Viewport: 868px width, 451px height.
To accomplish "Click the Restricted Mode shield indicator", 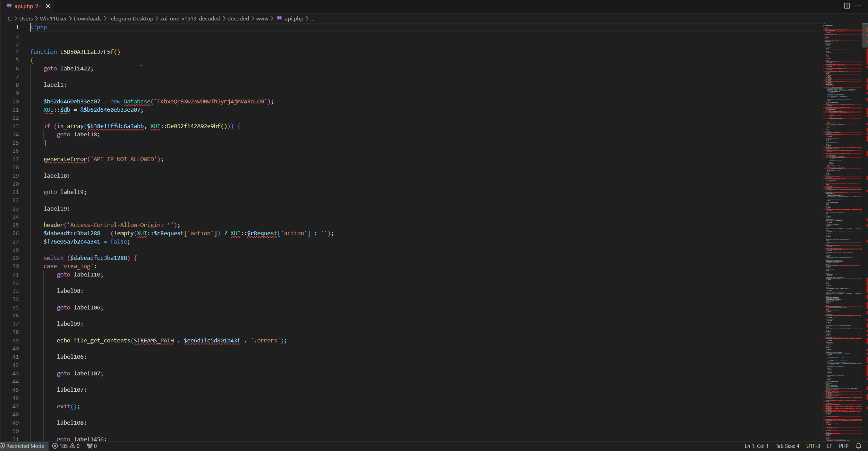I will coord(23,446).
